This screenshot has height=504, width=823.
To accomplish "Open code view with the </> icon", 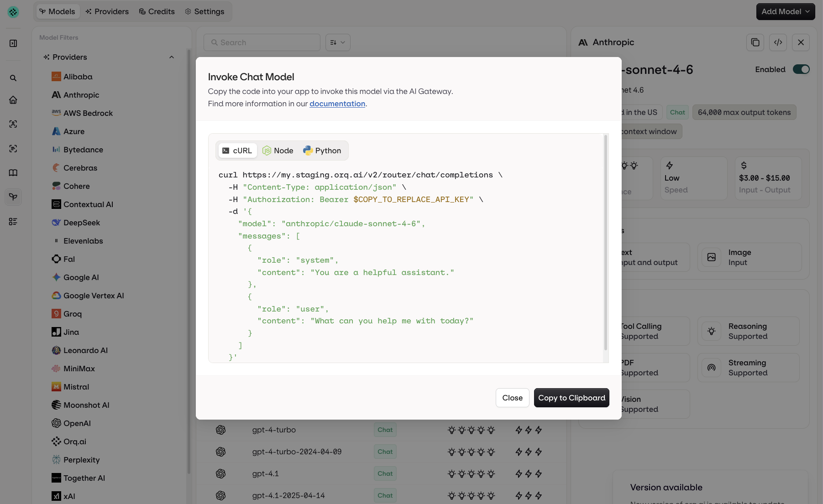I will [x=778, y=42].
